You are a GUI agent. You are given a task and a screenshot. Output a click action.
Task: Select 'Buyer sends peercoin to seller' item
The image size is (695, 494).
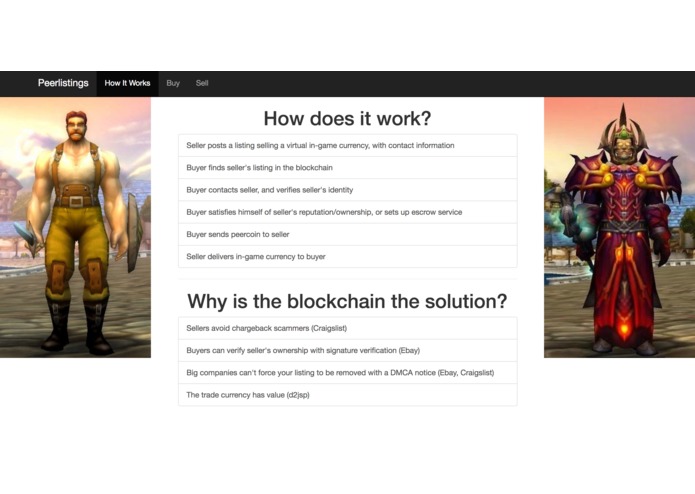click(348, 234)
